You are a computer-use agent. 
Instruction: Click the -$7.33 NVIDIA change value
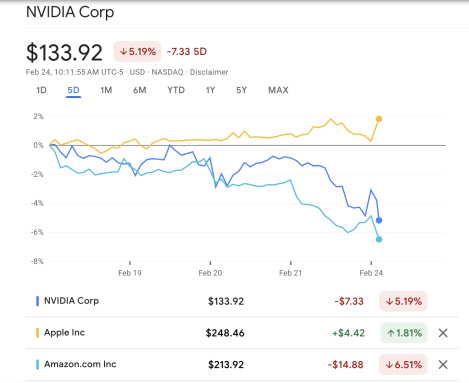point(349,301)
